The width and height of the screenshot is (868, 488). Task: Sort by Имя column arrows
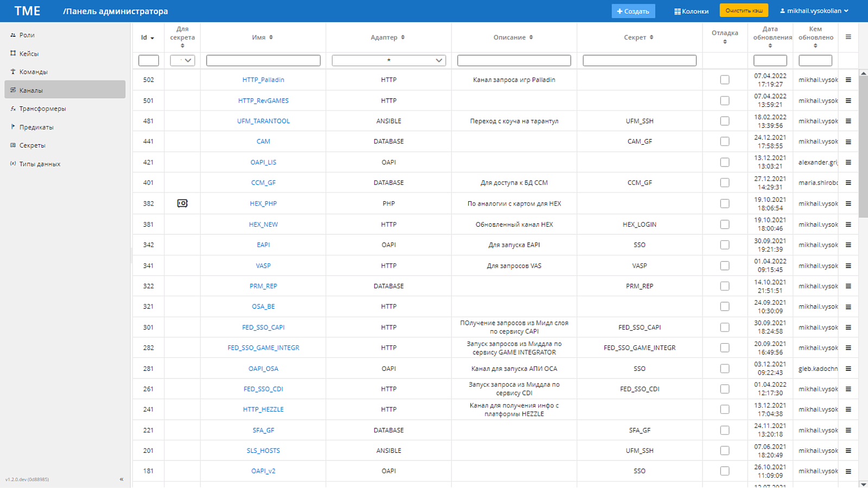click(x=271, y=37)
